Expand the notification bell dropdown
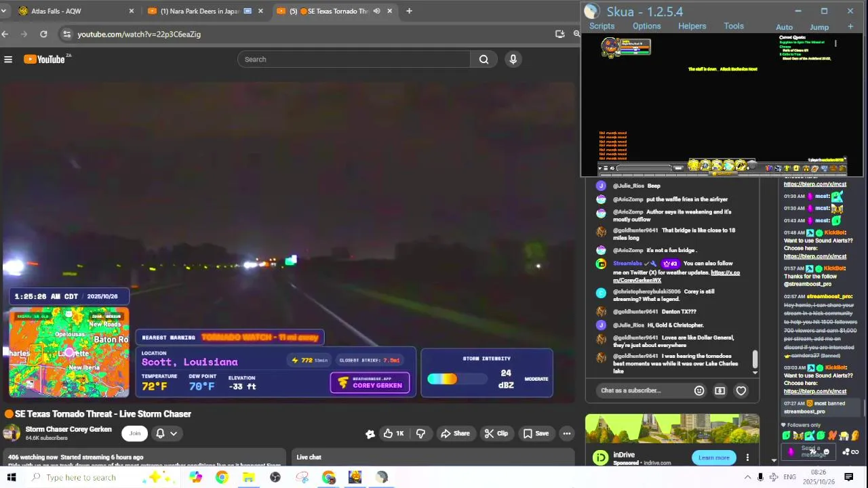This screenshot has width=868, height=488. [165, 434]
